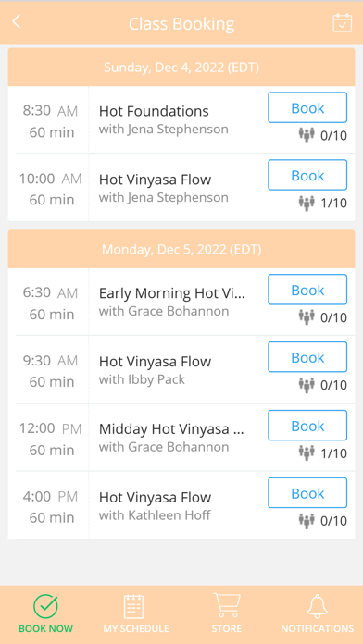Image resolution: width=363 pixels, height=644 pixels.
Task: Select the Book Now checkmark icon
Action: (45, 606)
